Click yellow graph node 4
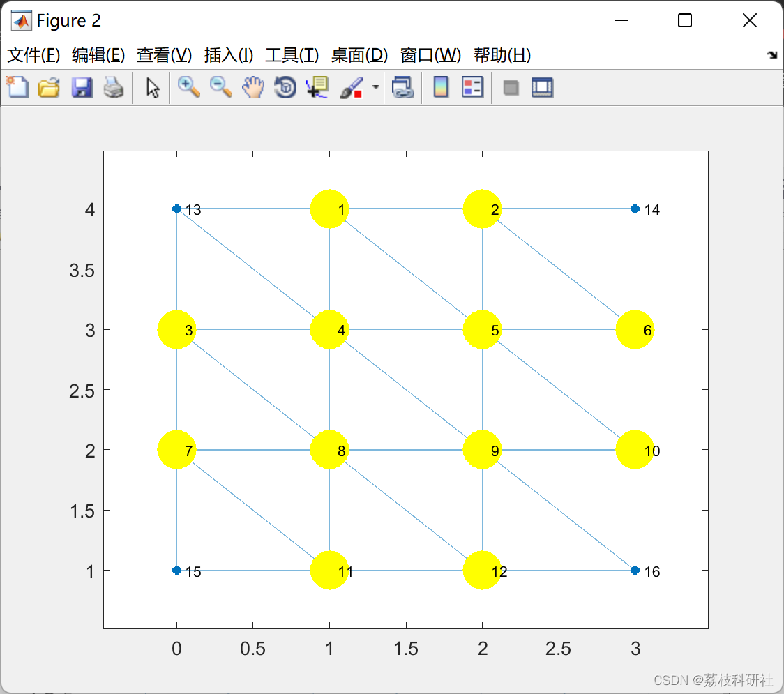Image resolution: width=784 pixels, height=694 pixels. coord(329,329)
